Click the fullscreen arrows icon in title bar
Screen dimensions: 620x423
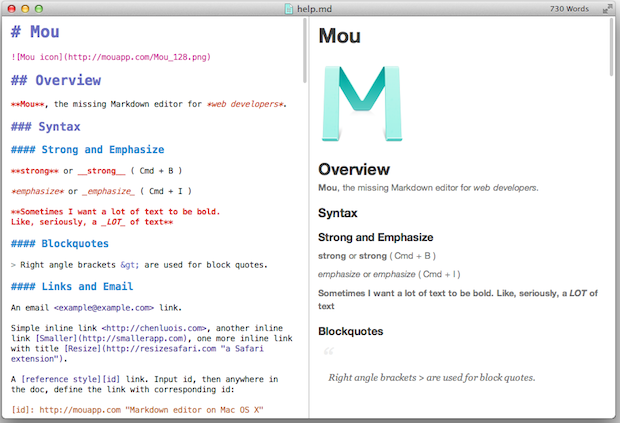pyautogui.click(x=607, y=9)
